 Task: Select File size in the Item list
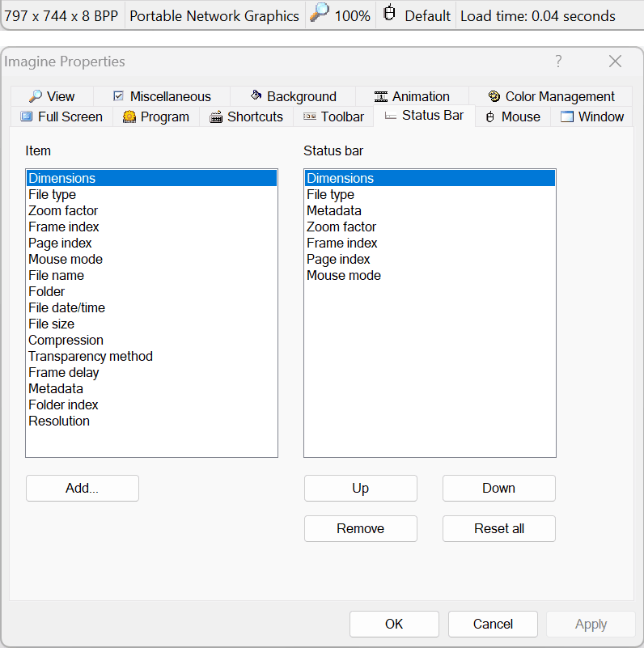pyautogui.click(x=152, y=324)
